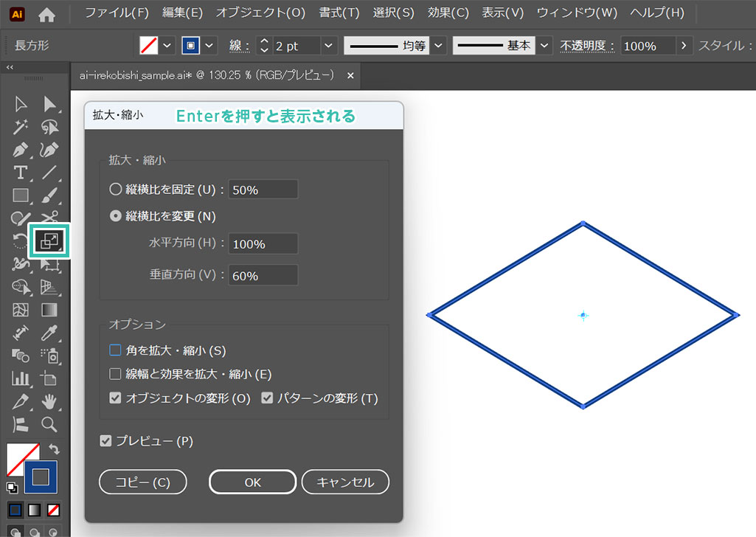The image size is (756, 537).
Task: Toggle the プレビュー checkbox
Action: pos(106,441)
